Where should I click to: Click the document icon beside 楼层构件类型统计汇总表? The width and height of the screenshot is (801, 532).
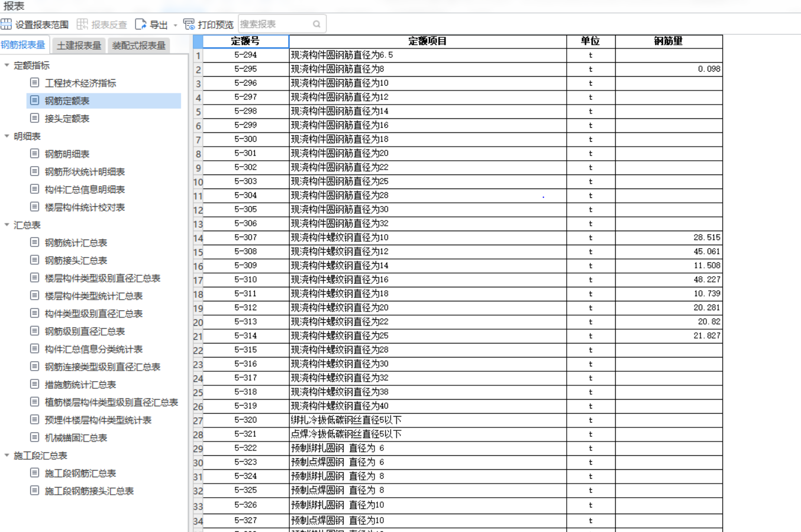point(35,296)
